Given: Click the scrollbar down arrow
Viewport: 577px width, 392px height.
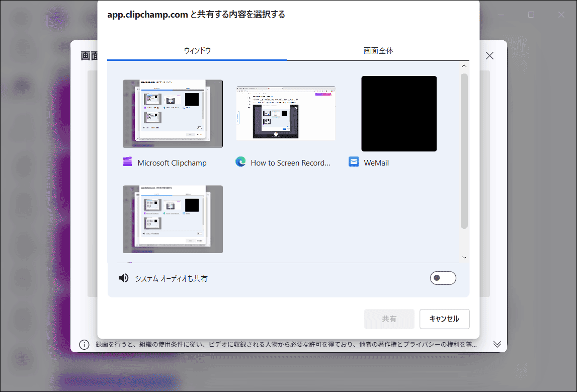Looking at the screenshot, I should coord(464,257).
